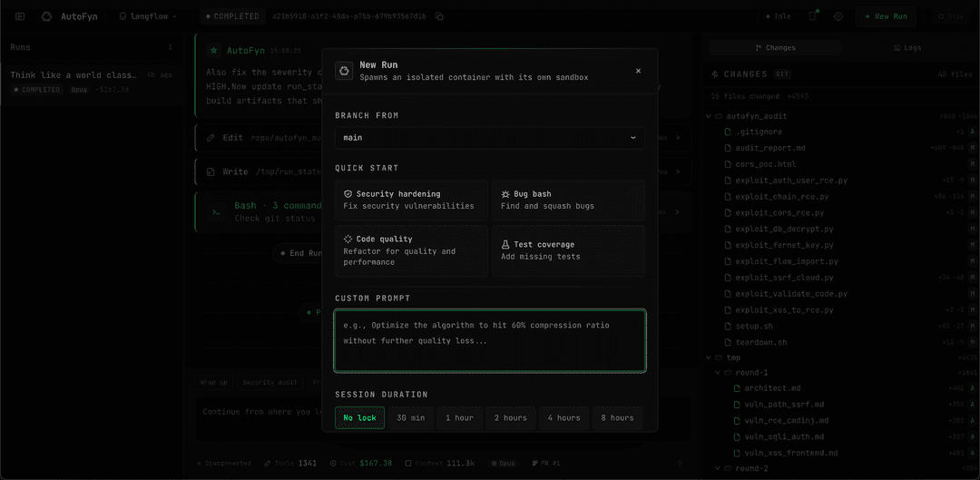Expand the Write step chevron
This screenshot has width=980, height=480.
(680, 171)
